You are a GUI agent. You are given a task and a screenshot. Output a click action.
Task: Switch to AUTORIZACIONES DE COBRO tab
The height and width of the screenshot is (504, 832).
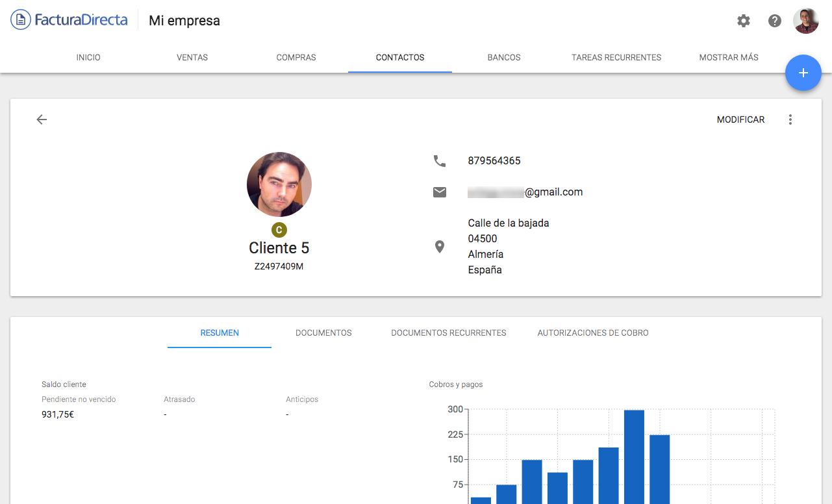coord(593,333)
